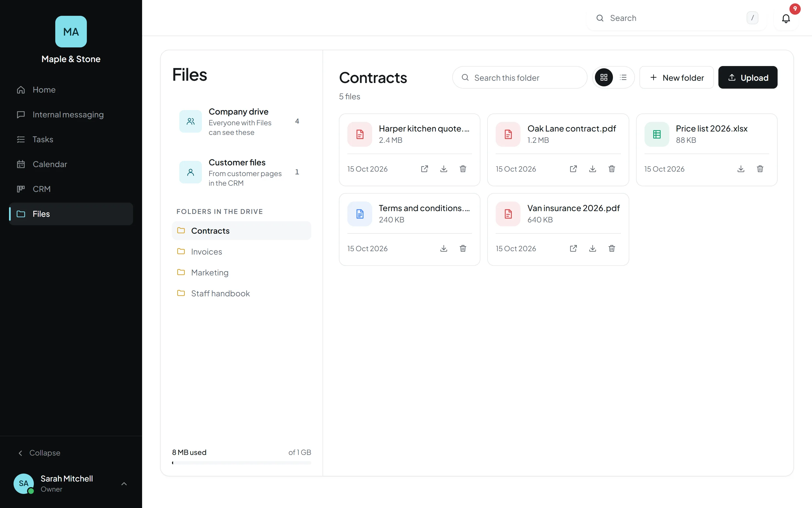Click the Upload button

pyautogui.click(x=748, y=77)
